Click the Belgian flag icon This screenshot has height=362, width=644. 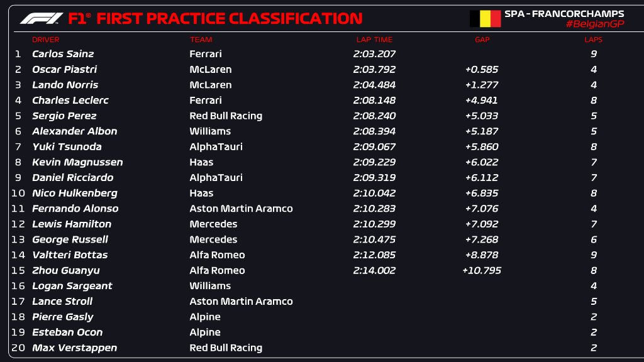click(x=485, y=18)
